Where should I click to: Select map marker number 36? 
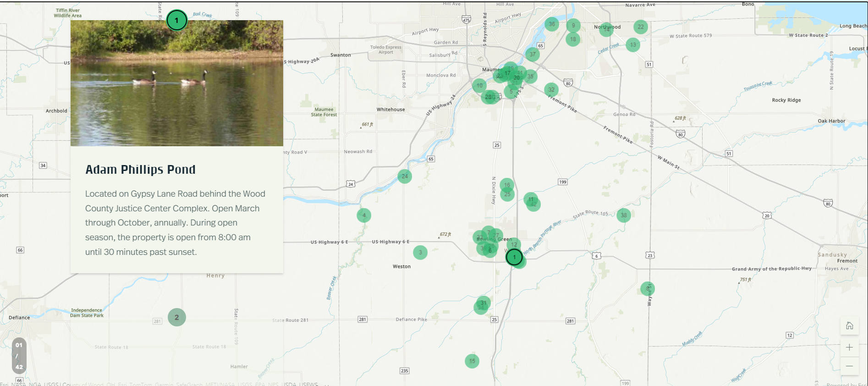(552, 24)
